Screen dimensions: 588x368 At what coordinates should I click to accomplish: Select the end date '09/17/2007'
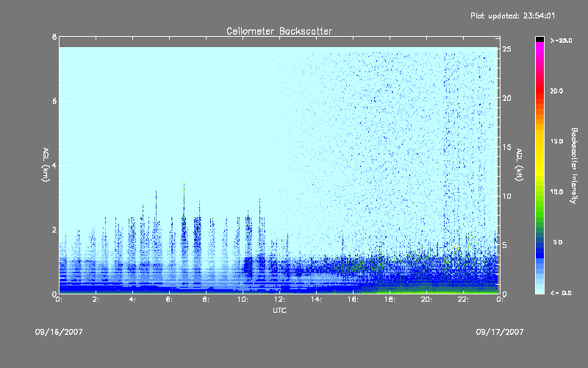click(500, 332)
